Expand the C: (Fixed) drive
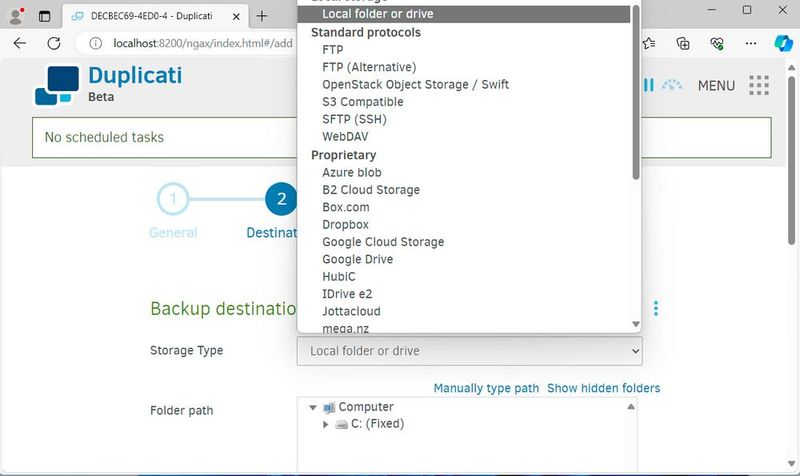 coord(326,424)
